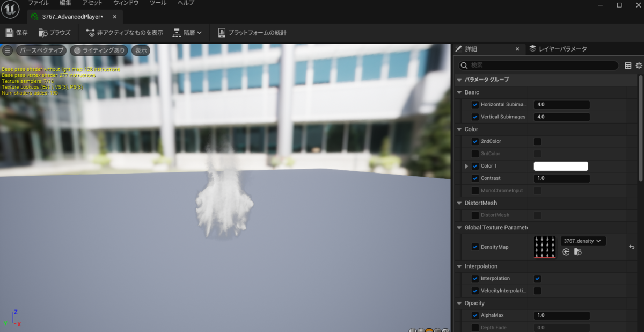The height and width of the screenshot is (332, 644).
Task: Open プラットフォームの統計 panel
Action: coord(252,33)
